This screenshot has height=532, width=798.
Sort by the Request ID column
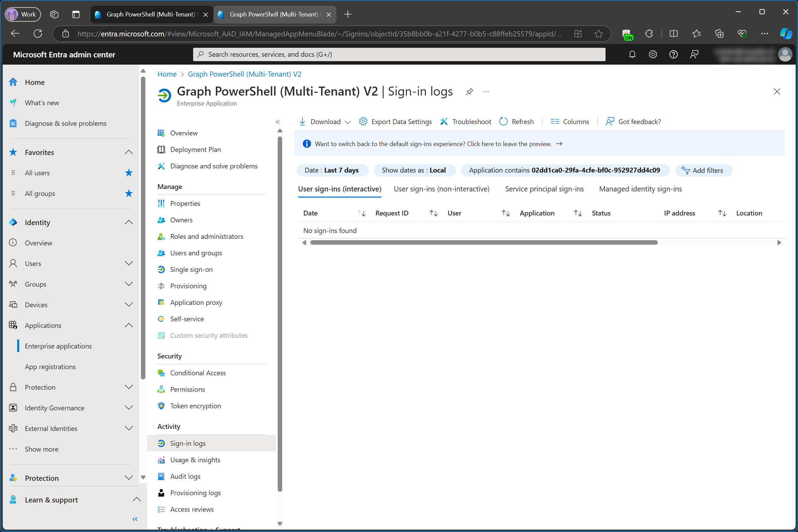click(x=434, y=213)
